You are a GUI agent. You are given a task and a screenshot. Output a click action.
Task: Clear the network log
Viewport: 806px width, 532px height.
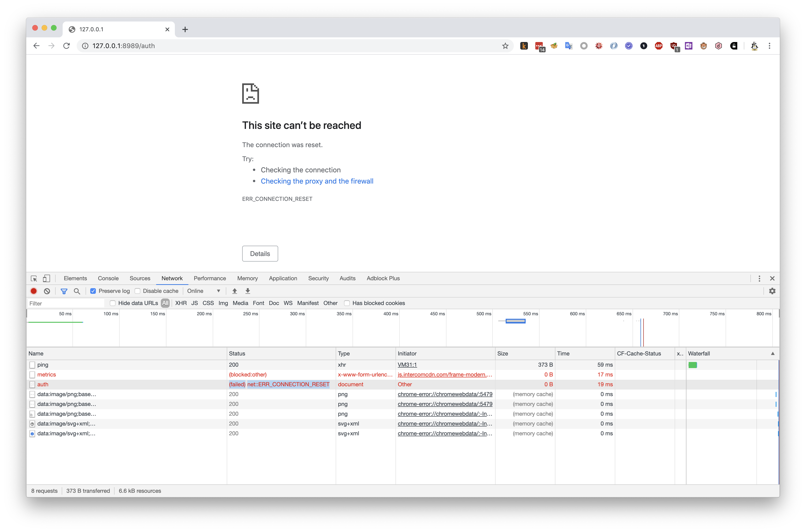47,291
